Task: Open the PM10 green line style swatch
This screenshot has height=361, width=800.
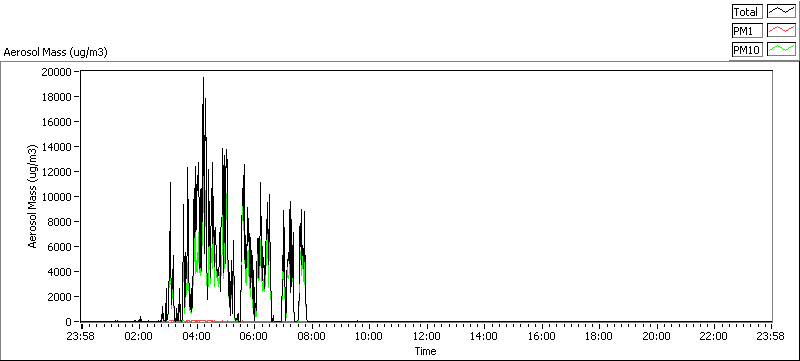Action: point(782,50)
